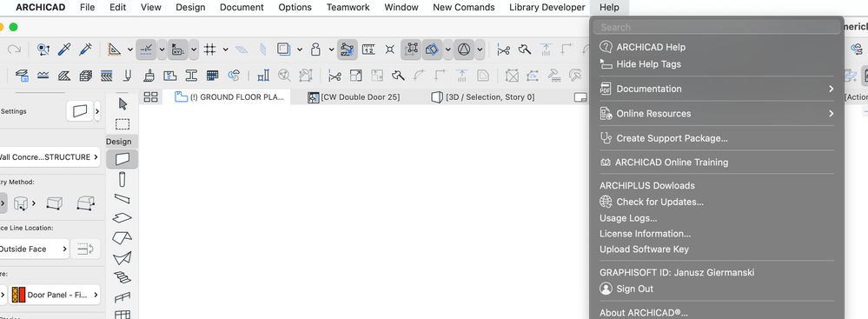This screenshot has width=868, height=319.
Task: Open the File menu
Action: click(87, 7)
